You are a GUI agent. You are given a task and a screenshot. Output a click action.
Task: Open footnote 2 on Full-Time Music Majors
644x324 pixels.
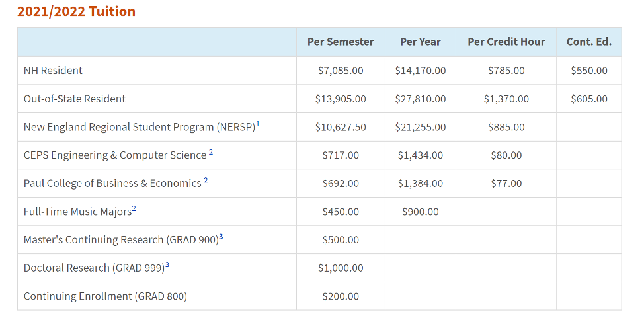[134, 209]
